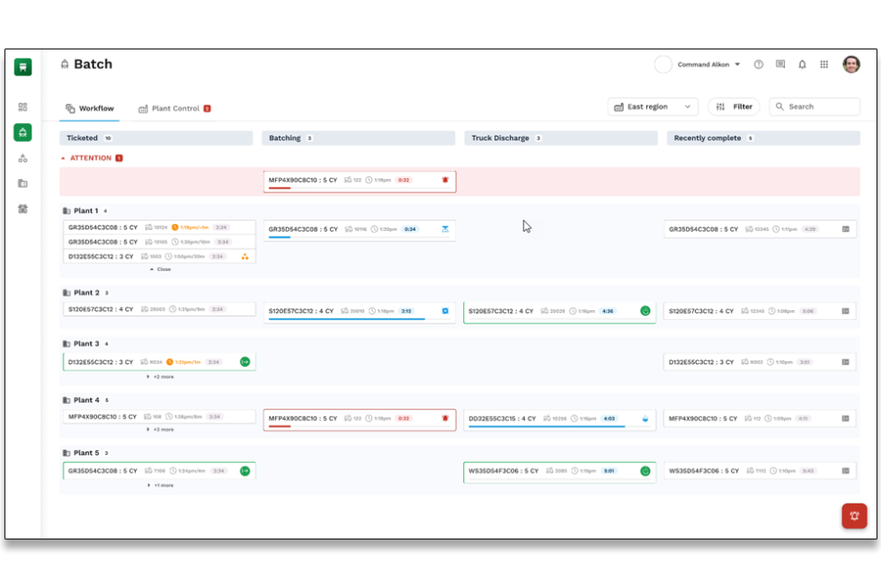881x588 pixels.
Task: Collapse Plant 1 tickets using Close
Action: [160, 269]
